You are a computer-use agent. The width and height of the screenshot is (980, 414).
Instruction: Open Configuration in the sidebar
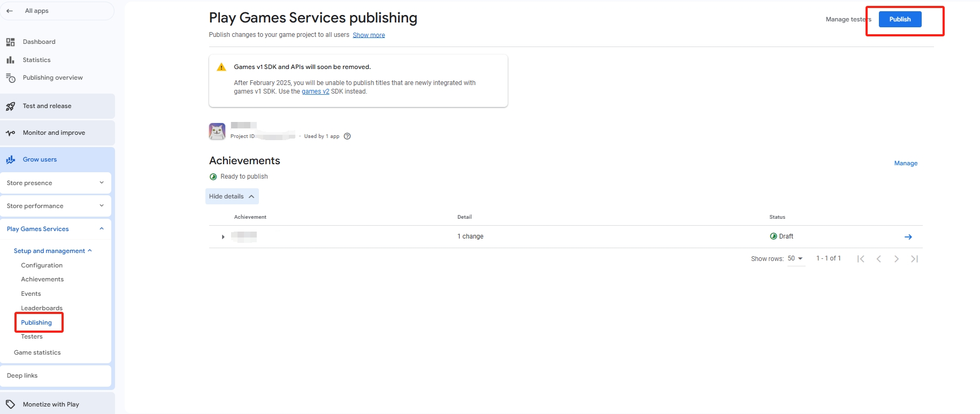[42, 265]
